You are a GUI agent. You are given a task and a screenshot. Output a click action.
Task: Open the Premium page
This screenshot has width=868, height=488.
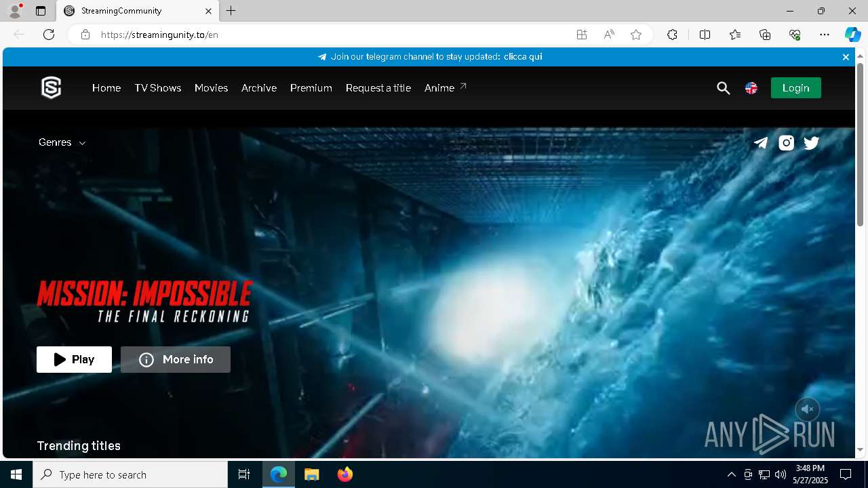point(311,88)
